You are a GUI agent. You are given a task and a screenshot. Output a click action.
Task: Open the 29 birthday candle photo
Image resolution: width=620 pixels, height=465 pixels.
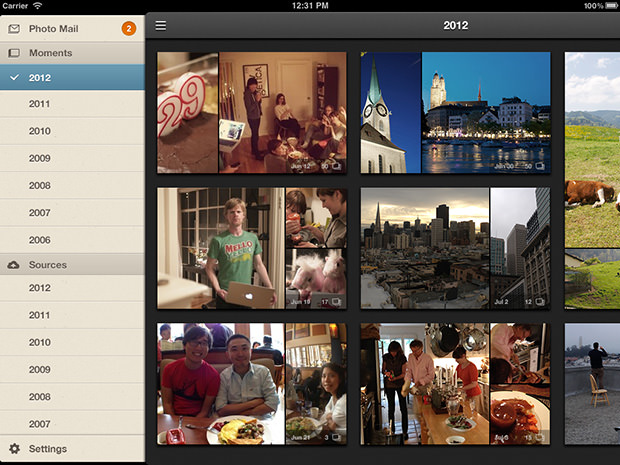click(x=187, y=113)
